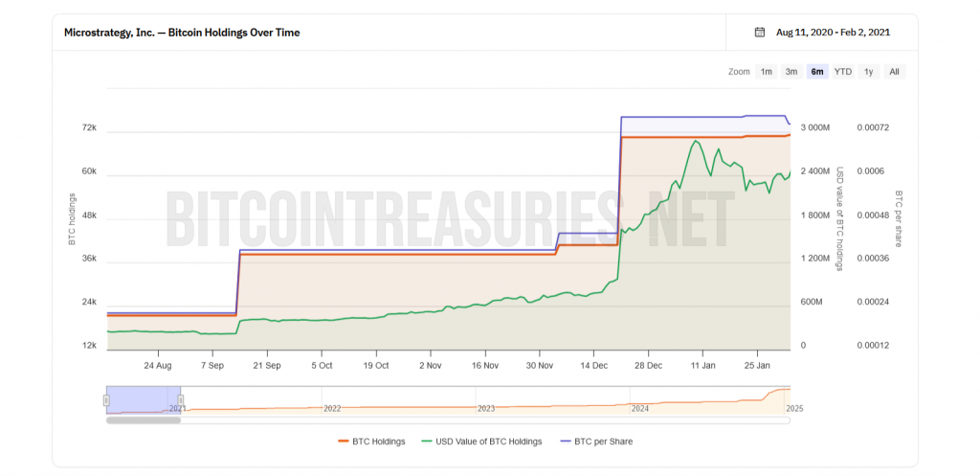Click the orange BTC Holdings legend marker

tap(345, 442)
